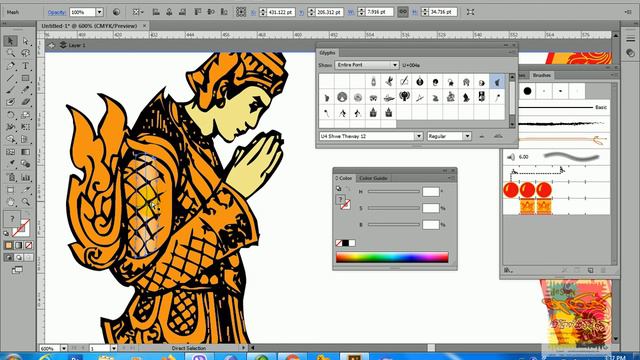Select the Blob Brush tool
Screen dimensions: 640x360
[x=11, y=102]
